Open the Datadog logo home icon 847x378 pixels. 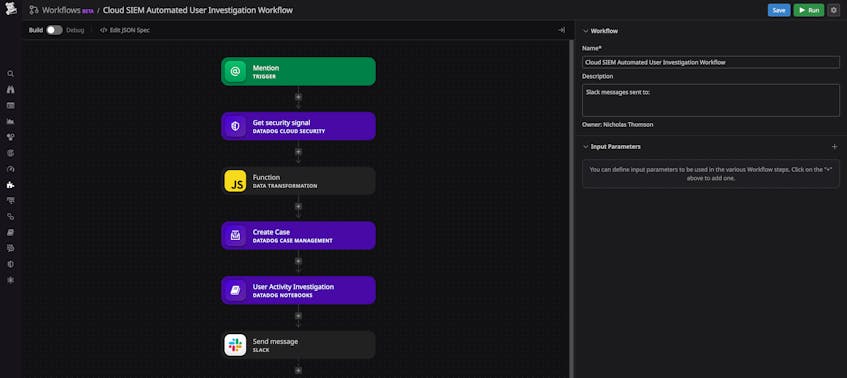click(10, 10)
